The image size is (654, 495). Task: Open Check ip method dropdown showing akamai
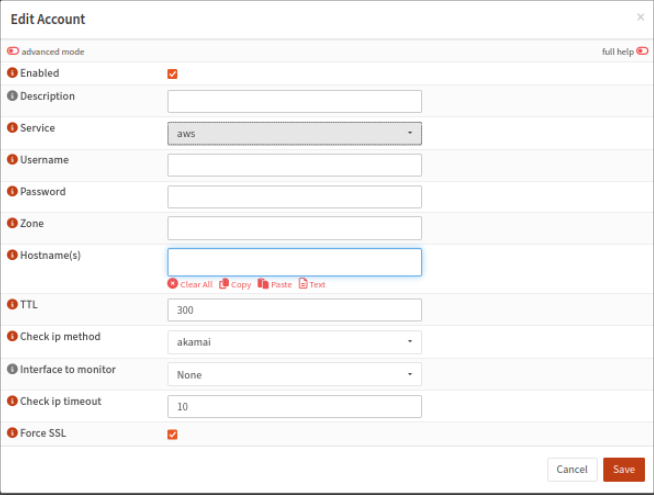[294, 342]
